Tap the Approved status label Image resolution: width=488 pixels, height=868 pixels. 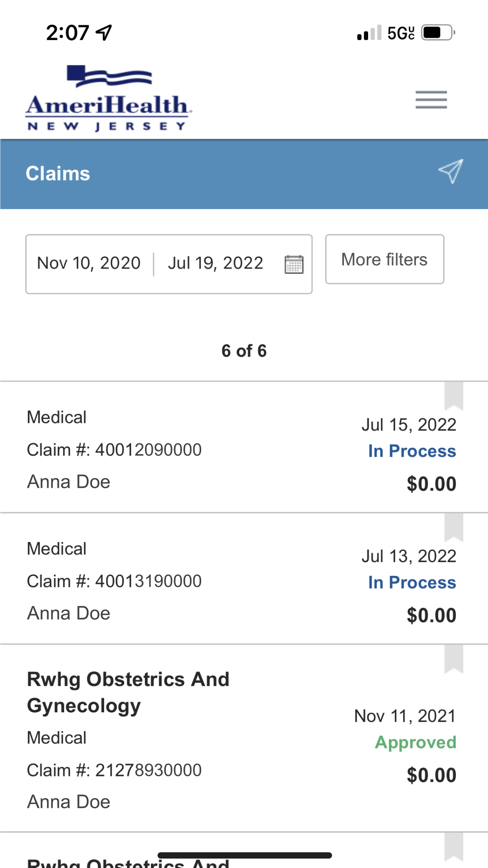[x=415, y=742]
